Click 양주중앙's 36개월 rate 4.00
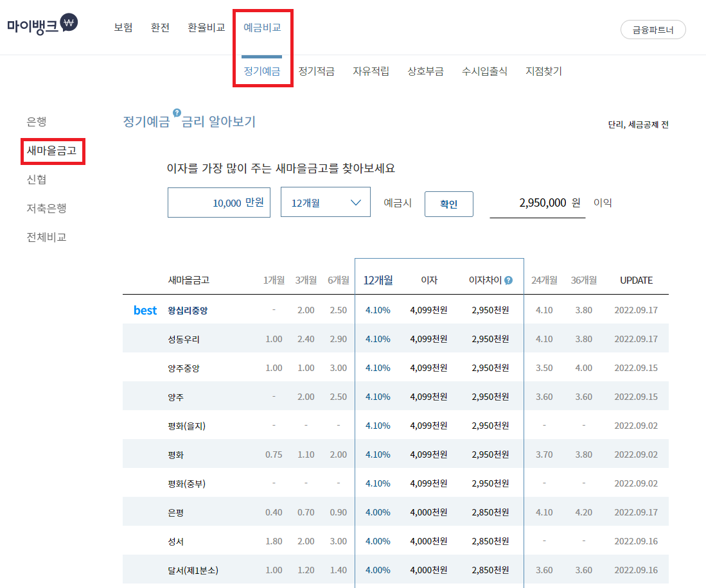 584,368
